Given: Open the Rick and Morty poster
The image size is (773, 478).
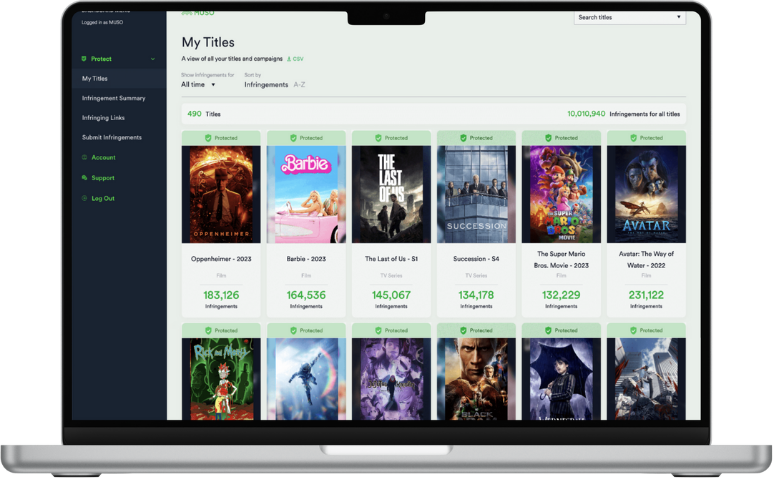Looking at the screenshot, I should [x=221, y=379].
